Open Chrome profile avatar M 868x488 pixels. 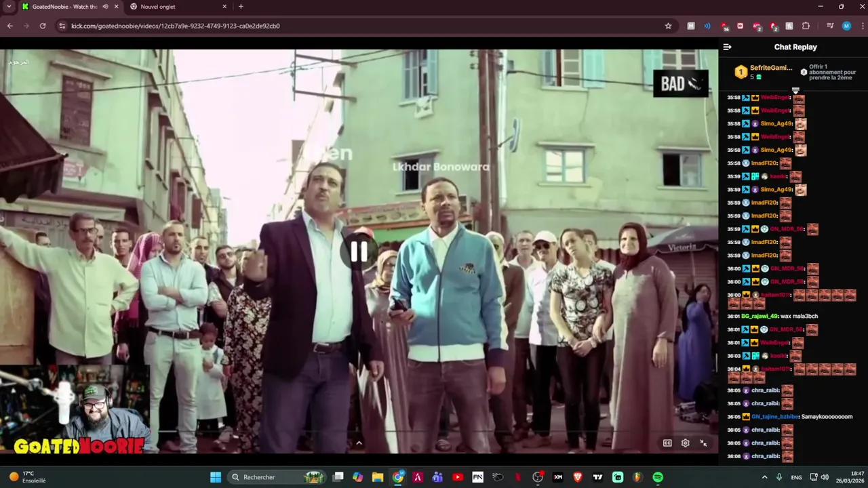[846, 26]
